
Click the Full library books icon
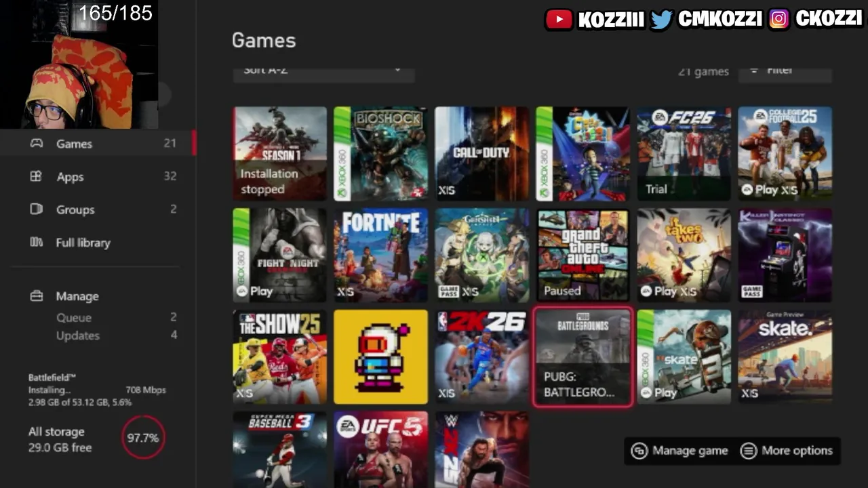pyautogui.click(x=37, y=242)
